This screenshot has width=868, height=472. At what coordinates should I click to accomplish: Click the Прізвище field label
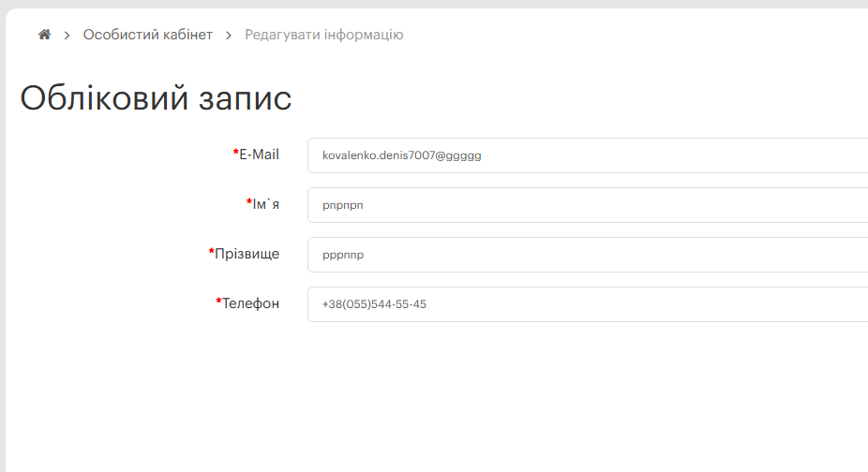click(x=247, y=254)
